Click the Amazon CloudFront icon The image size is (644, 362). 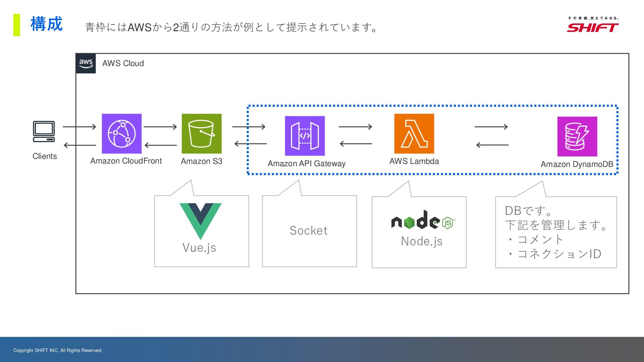122,133
